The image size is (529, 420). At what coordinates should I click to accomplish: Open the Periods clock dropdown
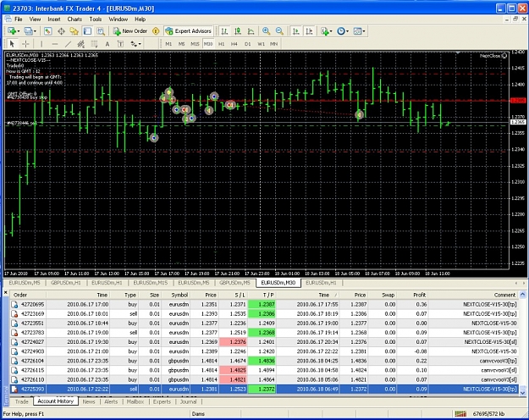point(343,31)
